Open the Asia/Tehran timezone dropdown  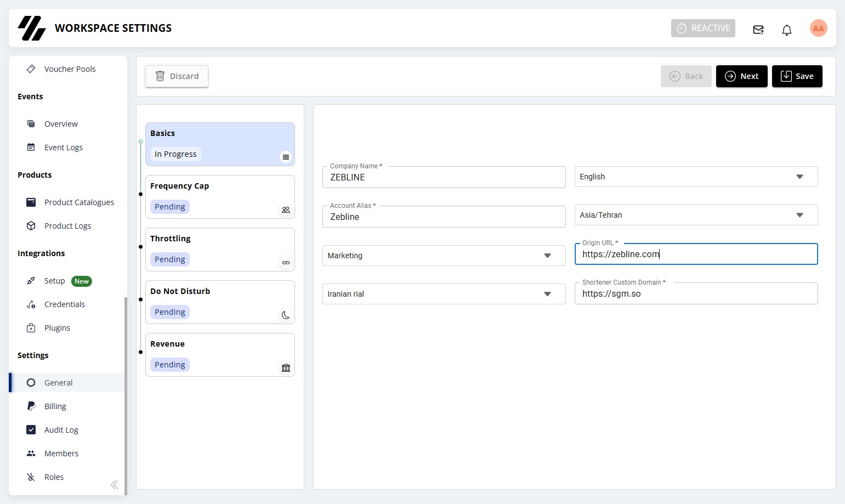(x=696, y=215)
